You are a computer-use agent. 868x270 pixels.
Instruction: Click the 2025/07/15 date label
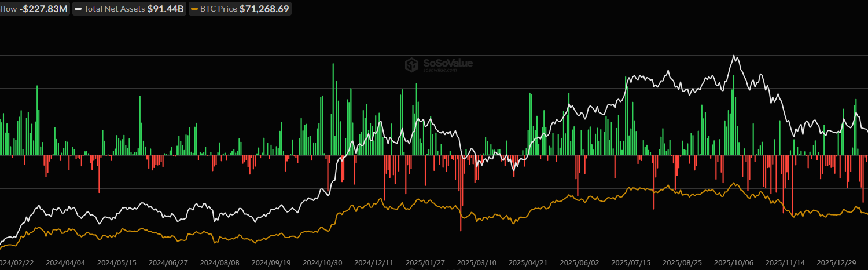click(x=630, y=262)
